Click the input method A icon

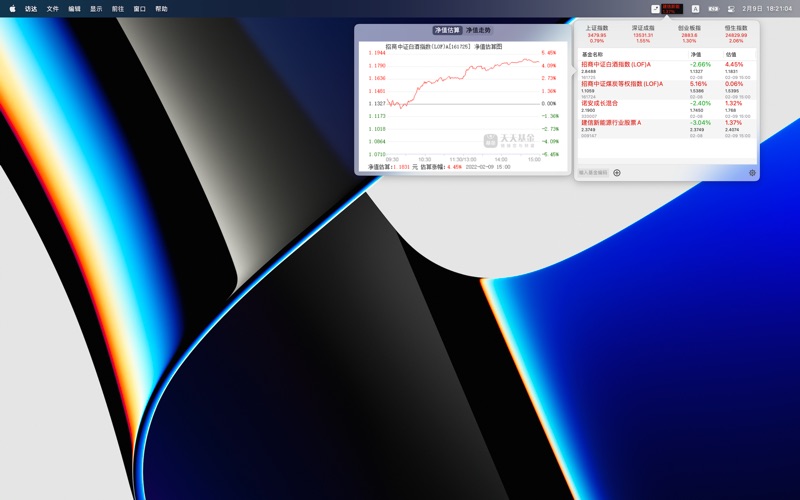pyautogui.click(x=695, y=9)
